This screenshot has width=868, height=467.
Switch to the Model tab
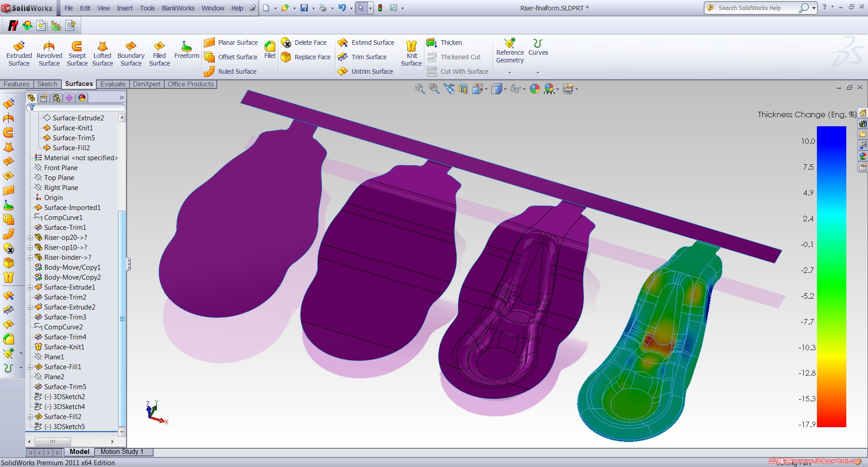point(80,452)
